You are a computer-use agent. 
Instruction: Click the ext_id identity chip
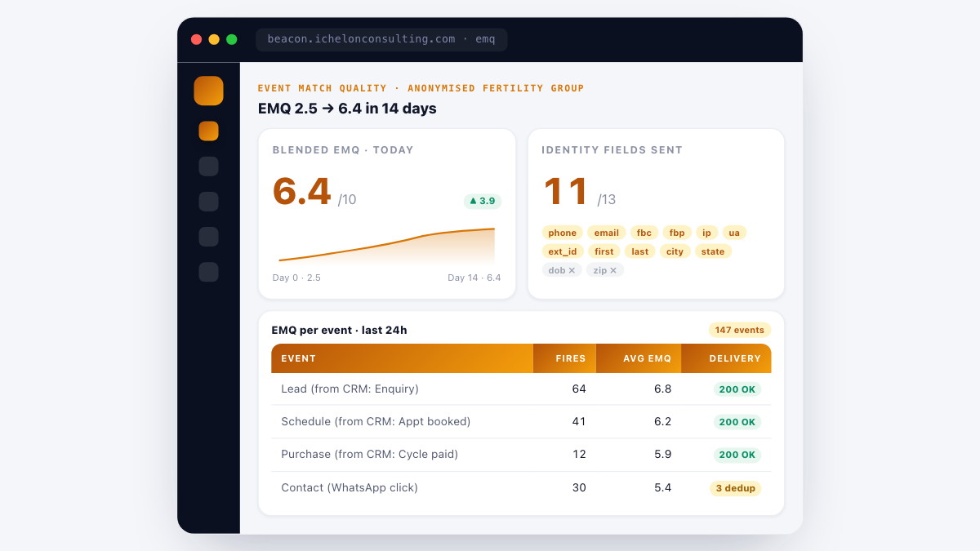(x=563, y=251)
